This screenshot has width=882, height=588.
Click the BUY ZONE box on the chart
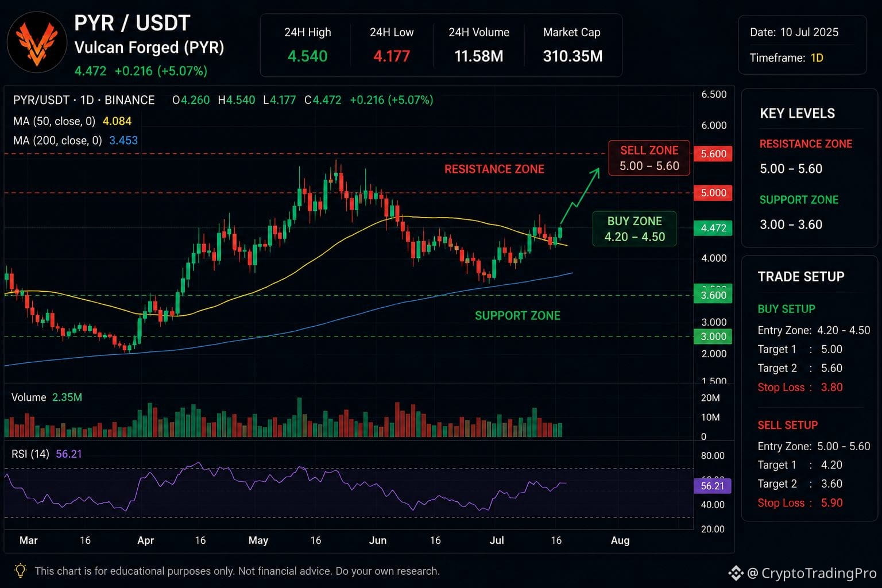click(635, 229)
